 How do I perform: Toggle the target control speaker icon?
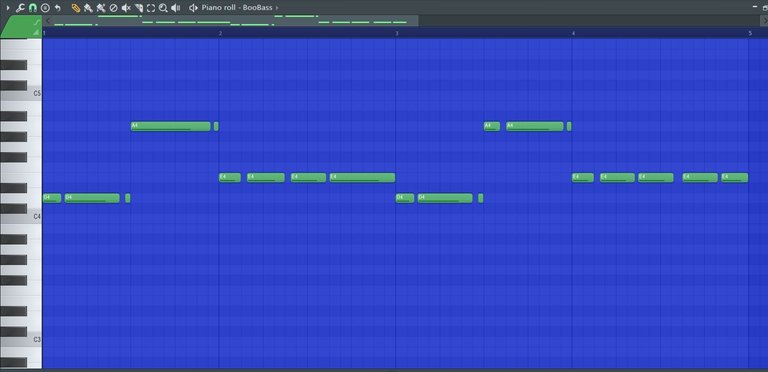pyautogui.click(x=193, y=8)
